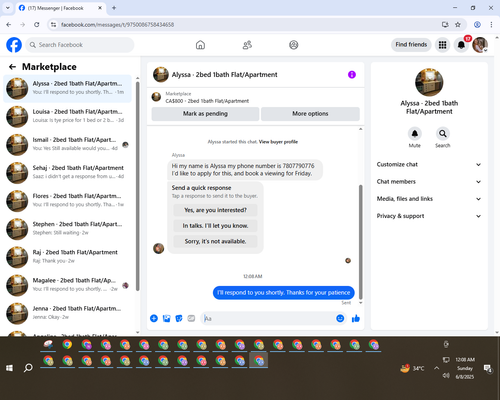Open a new browser tab
The height and width of the screenshot is (400, 500).
(114, 8)
